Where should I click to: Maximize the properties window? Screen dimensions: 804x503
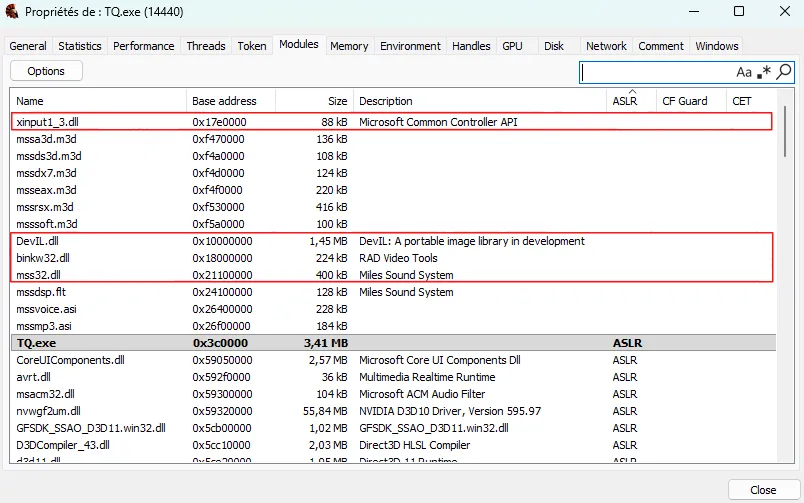click(739, 11)
